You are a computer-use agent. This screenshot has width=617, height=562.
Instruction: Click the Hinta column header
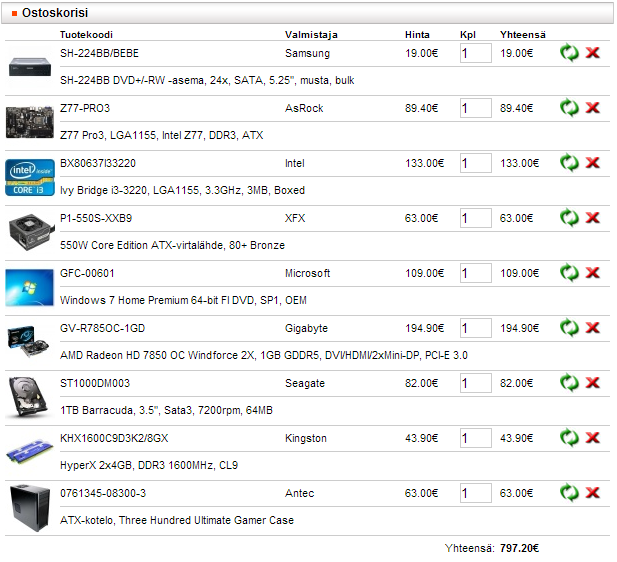tap(417, 35)
